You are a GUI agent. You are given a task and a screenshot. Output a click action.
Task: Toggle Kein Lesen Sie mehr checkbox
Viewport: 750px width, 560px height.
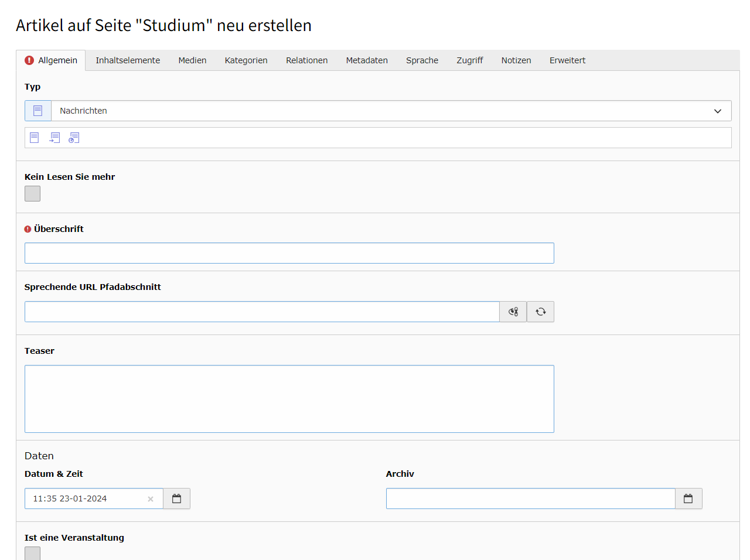click(x=32, y=194)
